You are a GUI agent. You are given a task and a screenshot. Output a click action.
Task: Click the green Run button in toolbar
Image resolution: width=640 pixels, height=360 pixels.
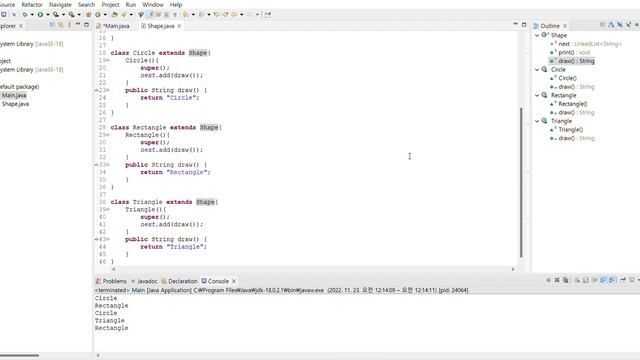point(40,15)
